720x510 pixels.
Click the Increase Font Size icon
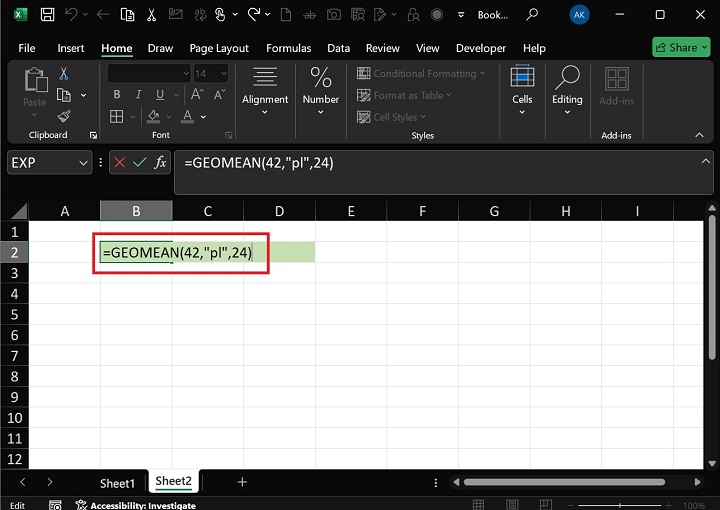197,95
